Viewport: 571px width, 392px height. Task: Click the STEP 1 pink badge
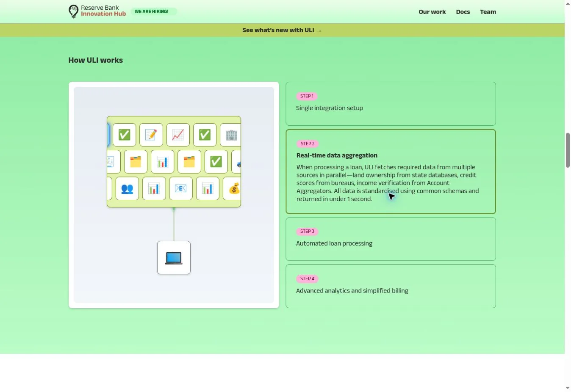[307, 96]
